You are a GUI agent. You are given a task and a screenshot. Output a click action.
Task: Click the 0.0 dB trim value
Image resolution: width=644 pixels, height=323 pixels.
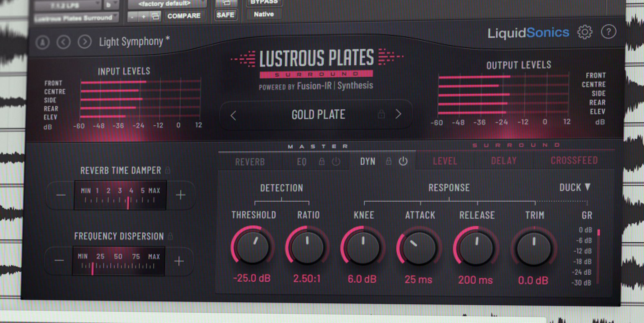(x=533, y=280)
